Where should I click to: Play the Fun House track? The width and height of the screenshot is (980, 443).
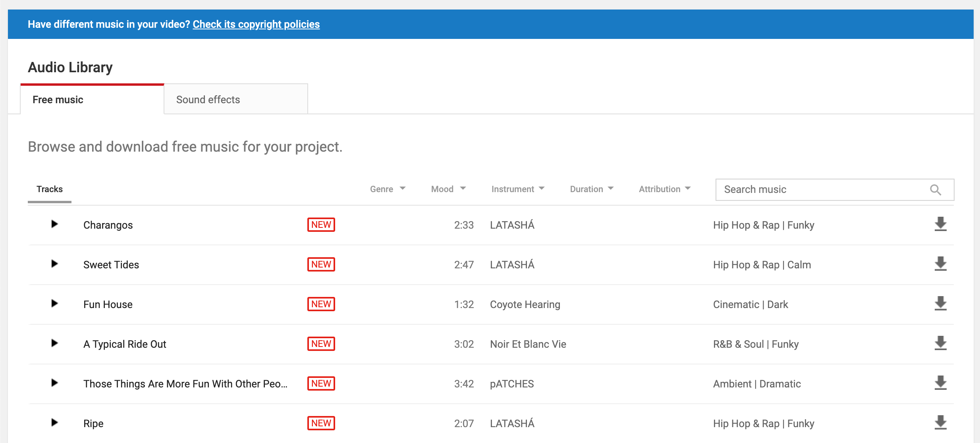54,304
